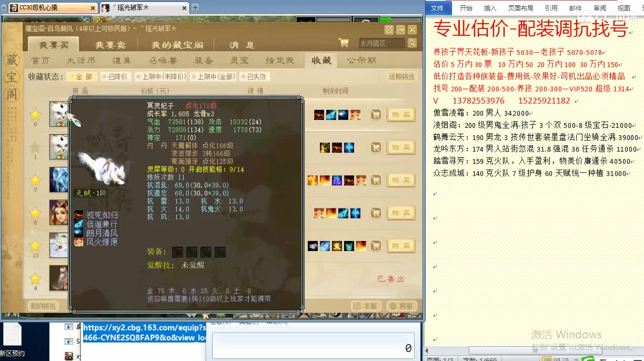Toggle favorite star of item numbered 4
Viewport: 644px width, 361px height.
[35, 278]
